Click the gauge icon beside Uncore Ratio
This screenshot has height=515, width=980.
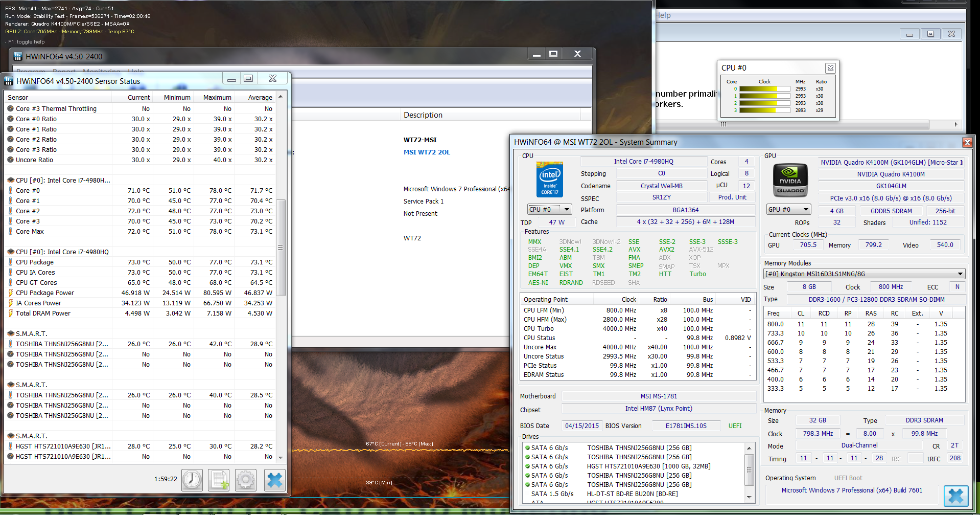10,160
